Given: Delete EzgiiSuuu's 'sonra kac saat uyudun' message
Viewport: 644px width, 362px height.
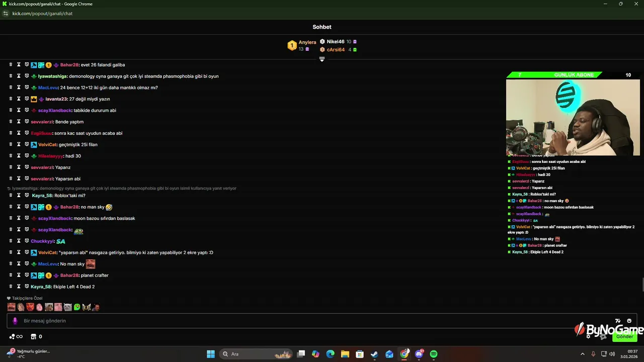Looking at the screenshot, I should [11, 133].
